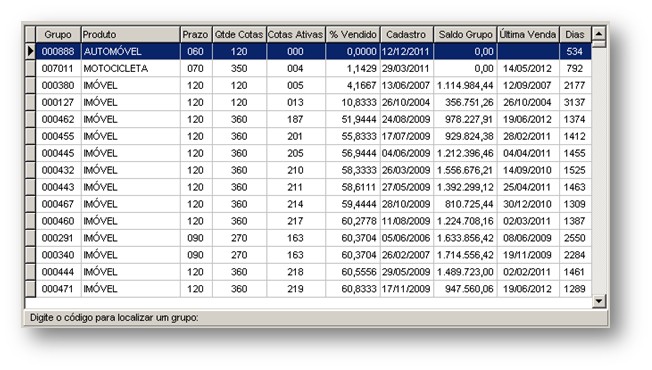Viewport: 652px width, 370px height.
Task: Select the MOTOCICLETA product cell
Action: pos(131,68)
